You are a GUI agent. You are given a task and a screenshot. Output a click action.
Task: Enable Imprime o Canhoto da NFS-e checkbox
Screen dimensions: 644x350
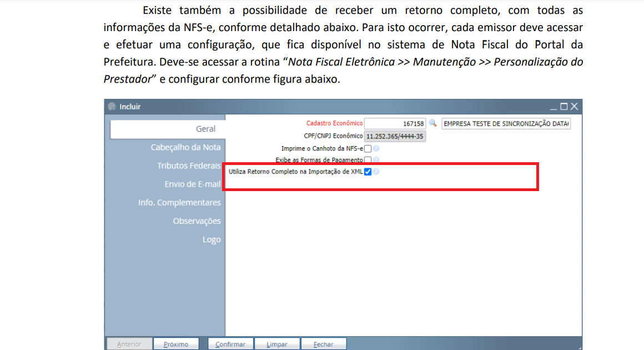368,149
